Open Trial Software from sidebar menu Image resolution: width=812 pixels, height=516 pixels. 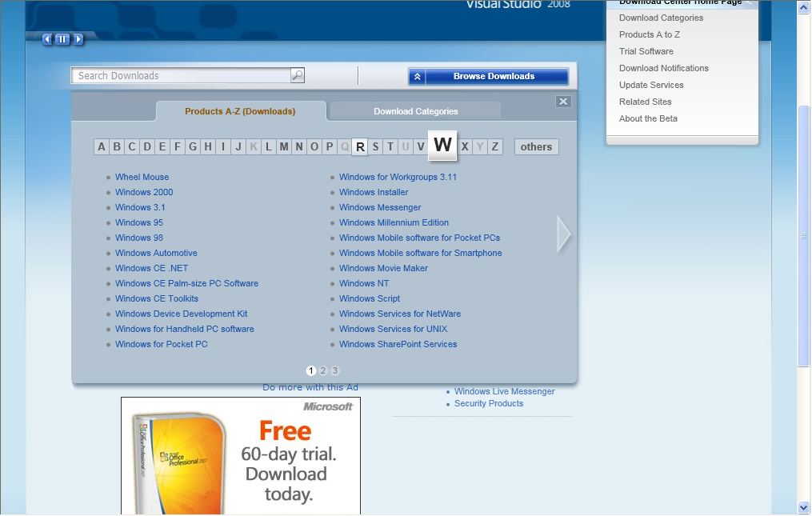(x=646, y=51)
